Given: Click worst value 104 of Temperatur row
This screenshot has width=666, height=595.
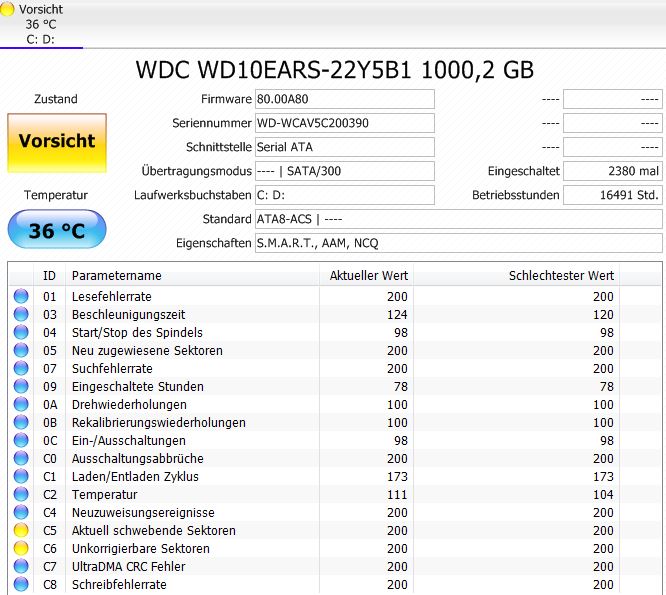Looking at the screenshot, I should point(603,495).
